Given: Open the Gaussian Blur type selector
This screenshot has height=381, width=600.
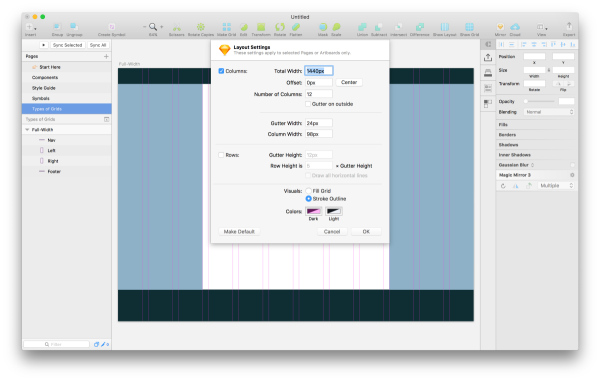Looking at the screenshot, I should tap(532, 165).
